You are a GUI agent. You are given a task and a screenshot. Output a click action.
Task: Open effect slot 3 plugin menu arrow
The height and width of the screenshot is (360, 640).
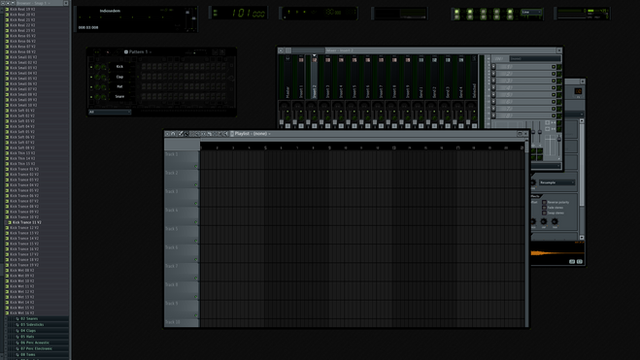[493, 81]
